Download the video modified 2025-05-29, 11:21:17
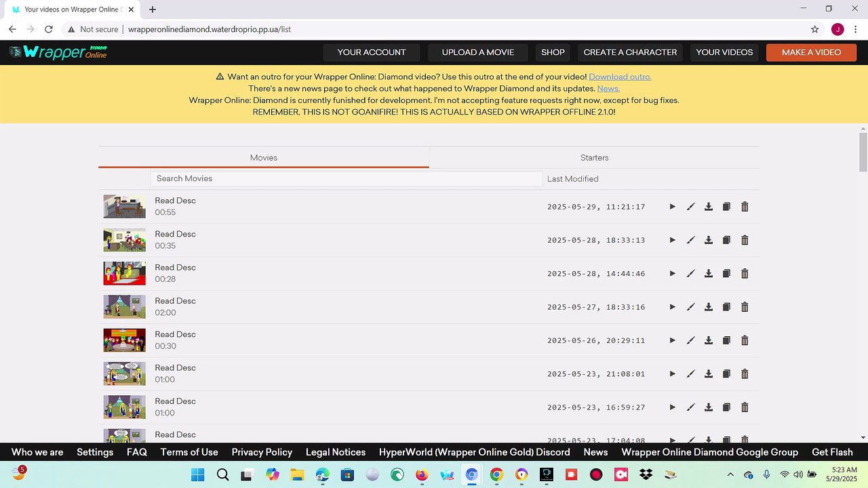The height and width of the screenshot is (488, 868). pos(709,207)
